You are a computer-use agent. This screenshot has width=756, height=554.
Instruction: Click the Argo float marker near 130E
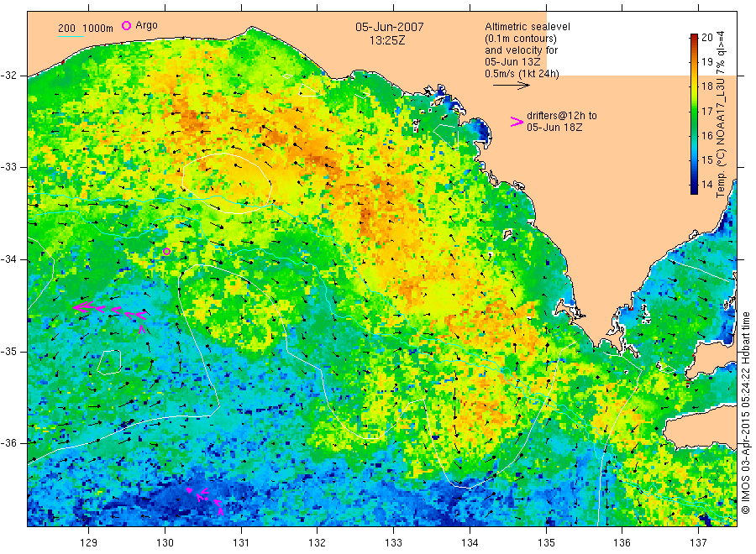(166, 251)
